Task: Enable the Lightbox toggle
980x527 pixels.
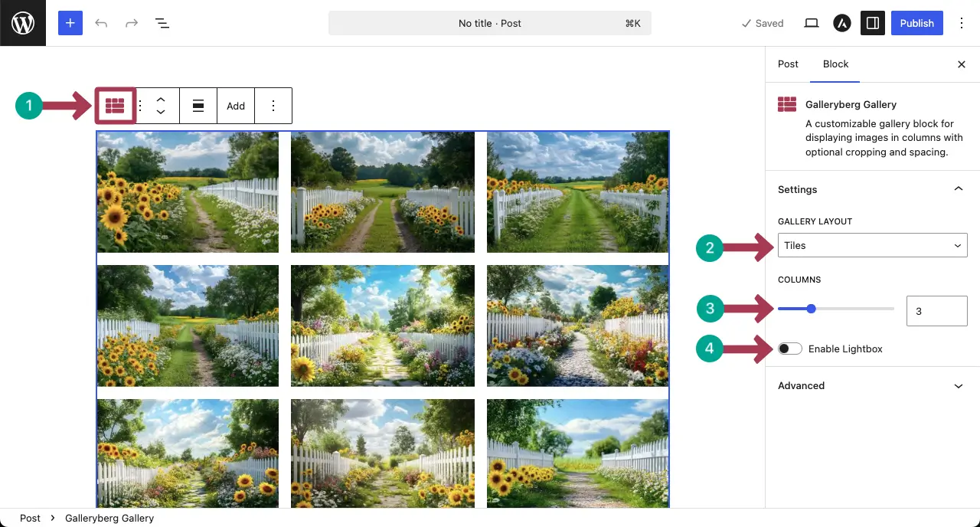Action: pos(789,349)
